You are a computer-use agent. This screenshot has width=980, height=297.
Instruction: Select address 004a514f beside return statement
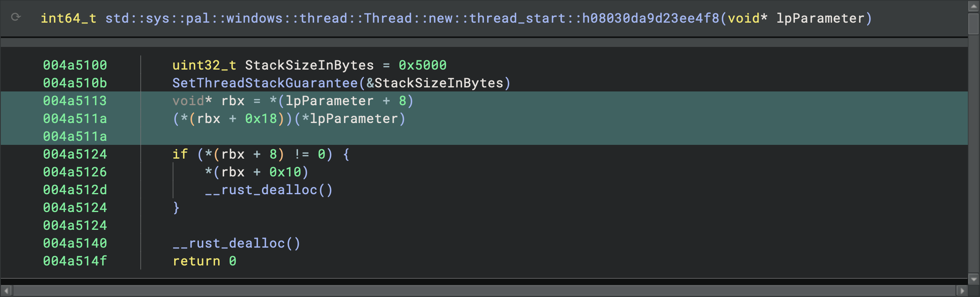click(75, 261)
